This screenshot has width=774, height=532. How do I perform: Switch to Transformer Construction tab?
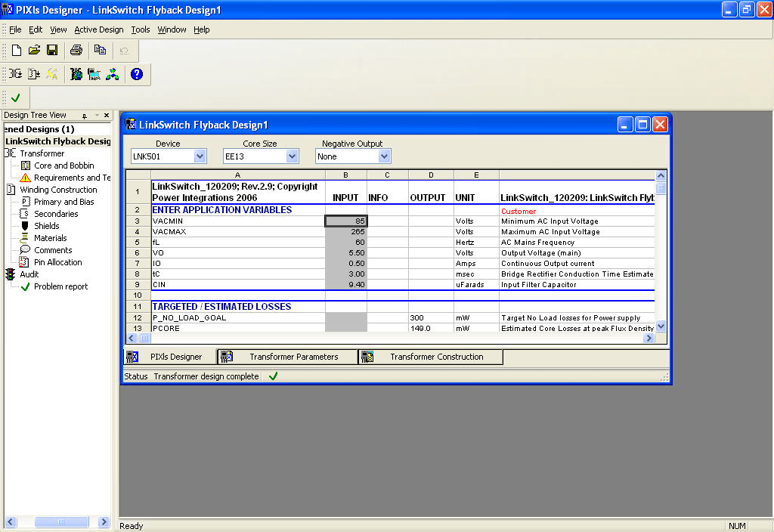coord(430,357)
